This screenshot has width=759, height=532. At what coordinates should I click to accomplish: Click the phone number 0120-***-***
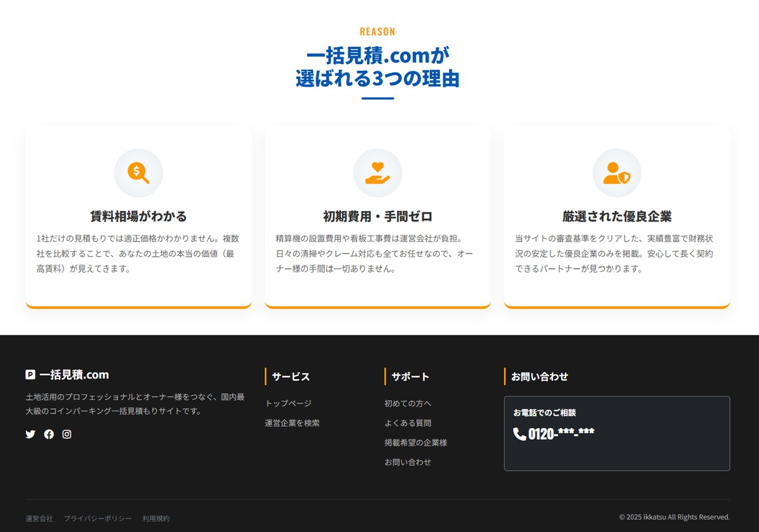pos(561,434)
